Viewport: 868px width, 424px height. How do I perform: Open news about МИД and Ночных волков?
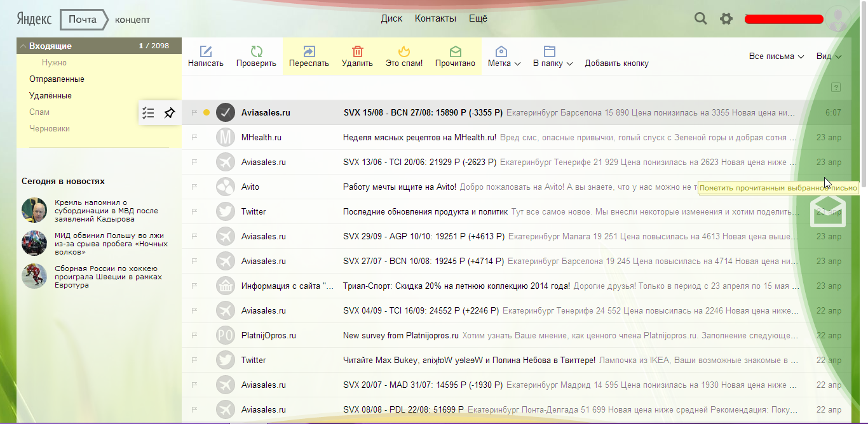click(111, 244)
